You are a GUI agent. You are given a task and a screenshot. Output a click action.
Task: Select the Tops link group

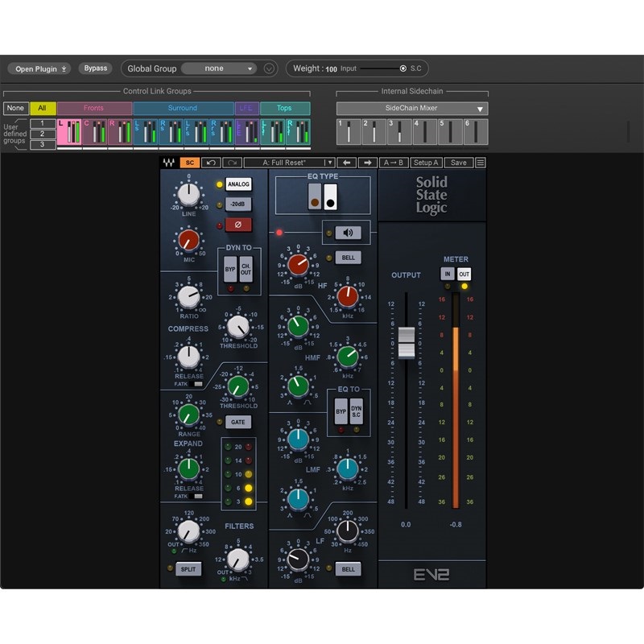[285, 108]
